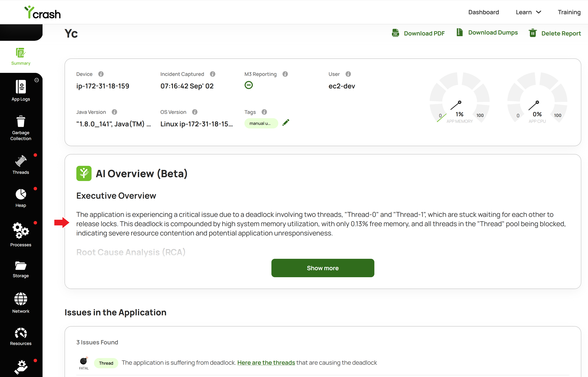Open the Network sidebar section

[x=21, y=303]
